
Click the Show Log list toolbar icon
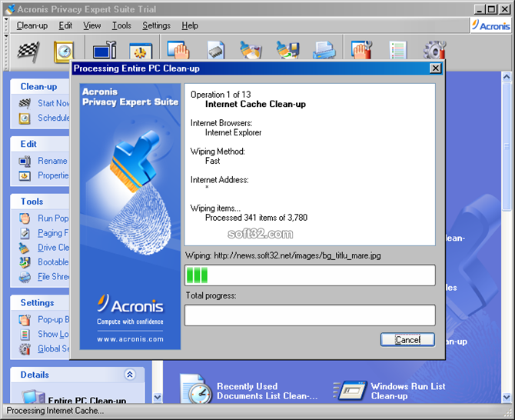[397, 50]
